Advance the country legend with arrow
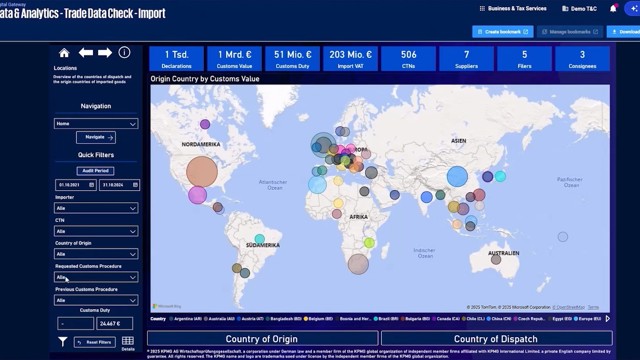The image size is (640, 360). [x=608, y=318]
